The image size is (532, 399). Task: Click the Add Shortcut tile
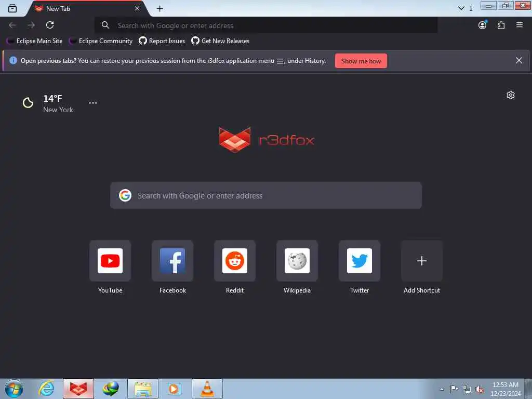click(422, 261)
